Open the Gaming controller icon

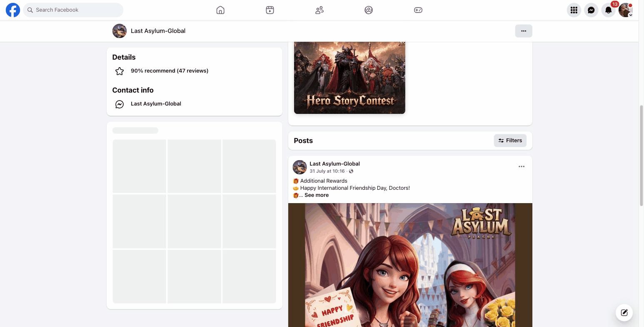tap(418, 10)
